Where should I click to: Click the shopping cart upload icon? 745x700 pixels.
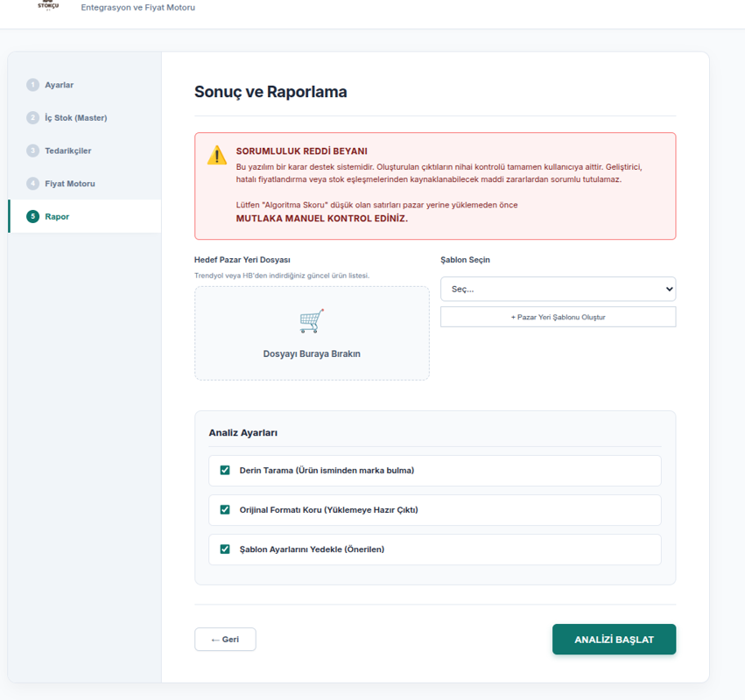tap(312, 321)
